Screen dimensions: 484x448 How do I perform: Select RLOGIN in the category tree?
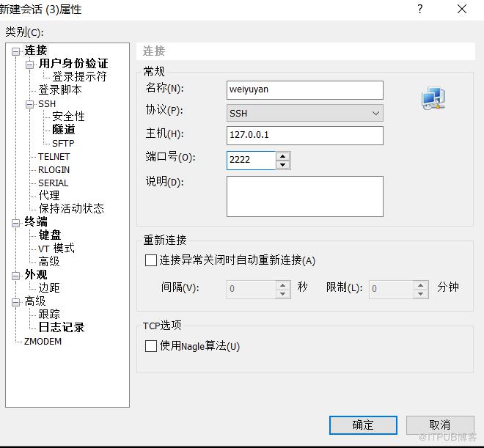tap(54, 169)
